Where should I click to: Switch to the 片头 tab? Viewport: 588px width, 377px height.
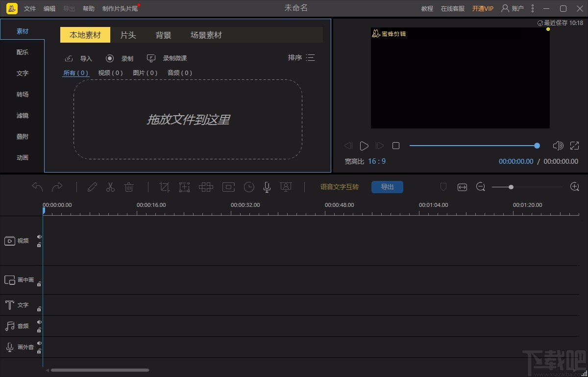click(x=128, y=35)
